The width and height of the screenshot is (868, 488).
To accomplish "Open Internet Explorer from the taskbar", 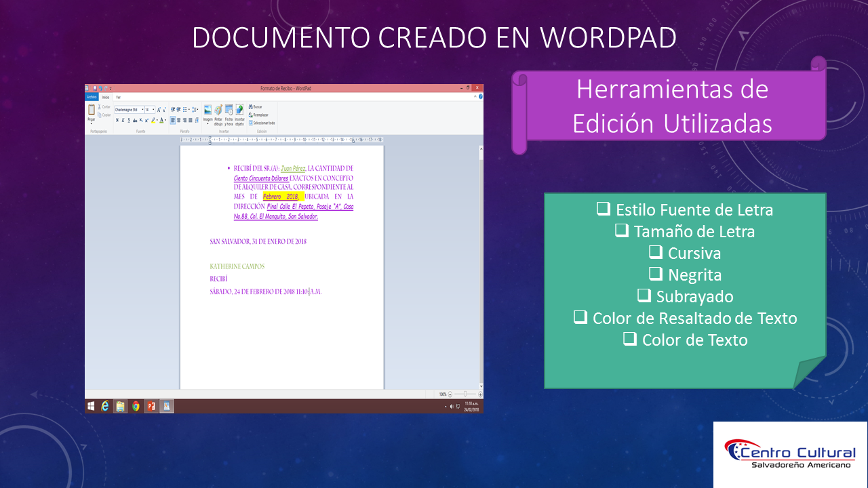I will tap(105, 406).
